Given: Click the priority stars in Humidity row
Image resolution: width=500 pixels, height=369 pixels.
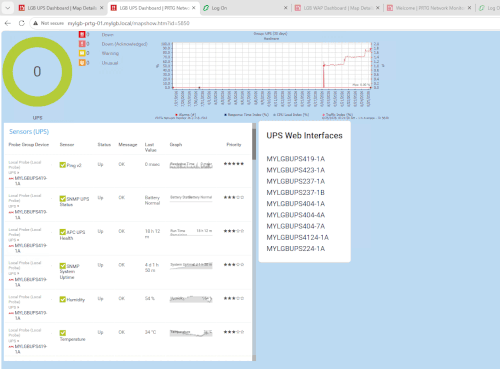Looking at the screenshot, I should 234,298.
